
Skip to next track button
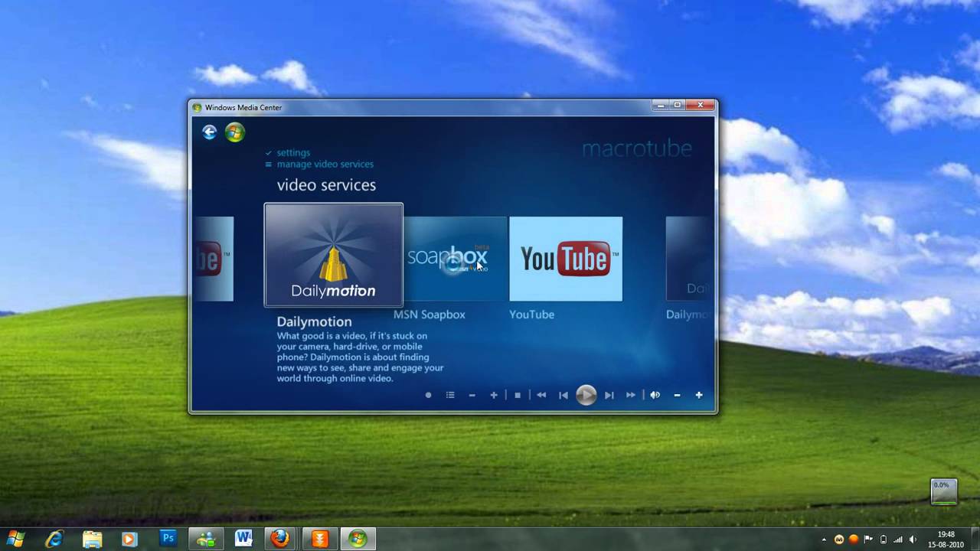(609, 395)
